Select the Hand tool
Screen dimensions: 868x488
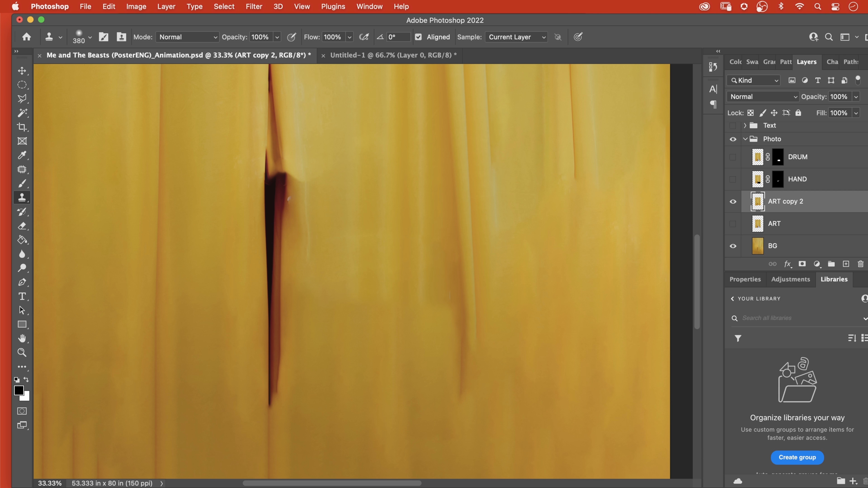pyautogui.click(x=22, y=338)
